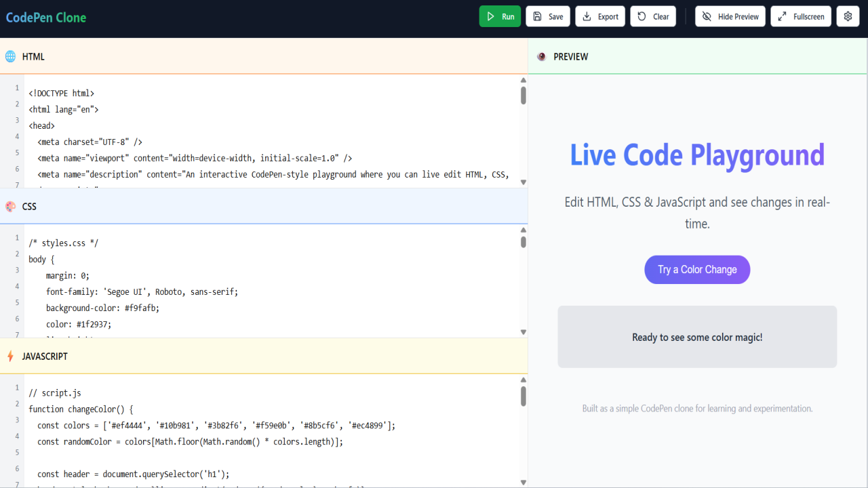The height and width of the screenshot is (488, 868).
Task: Click the JavaScript editor's scroll-down arrow
Action: [x=522, y=483]
